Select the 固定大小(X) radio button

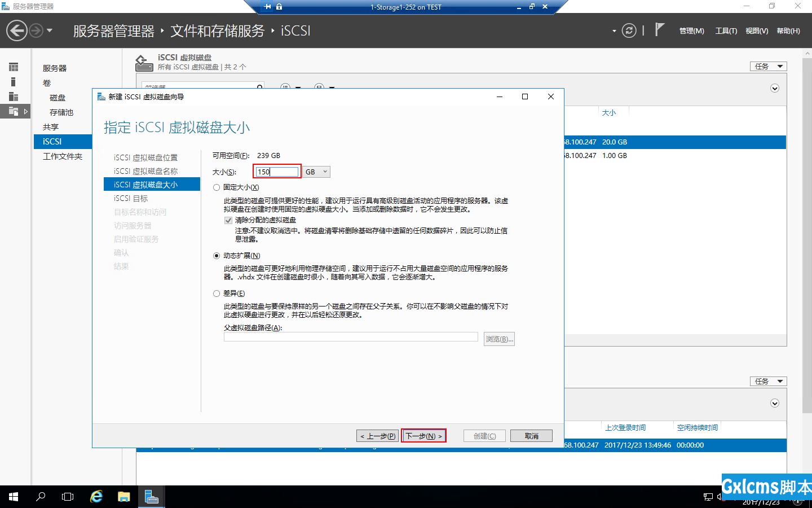tap(217, 187)
